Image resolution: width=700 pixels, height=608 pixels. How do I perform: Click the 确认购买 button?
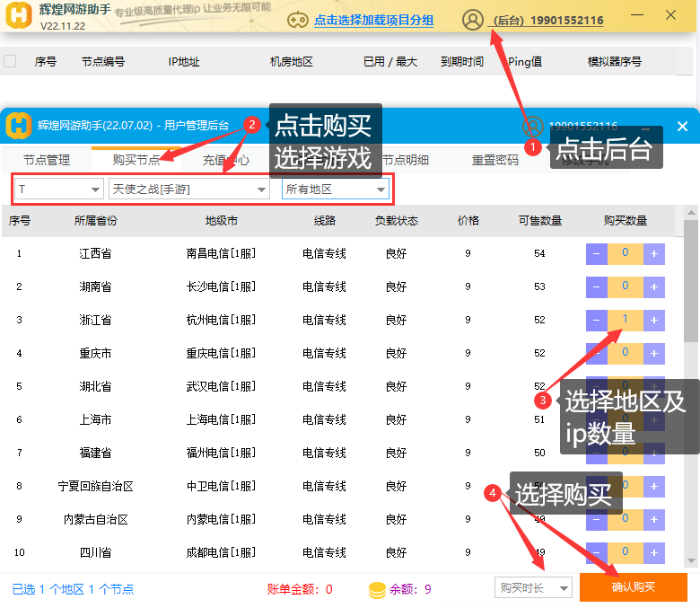pos(633,587)
